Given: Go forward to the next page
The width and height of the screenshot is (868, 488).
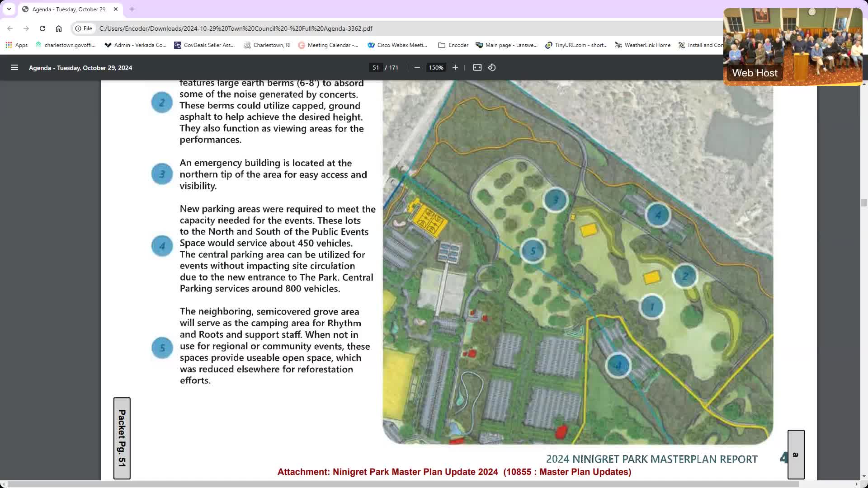Looking at the screenshot, I should (x=26, y=28).
